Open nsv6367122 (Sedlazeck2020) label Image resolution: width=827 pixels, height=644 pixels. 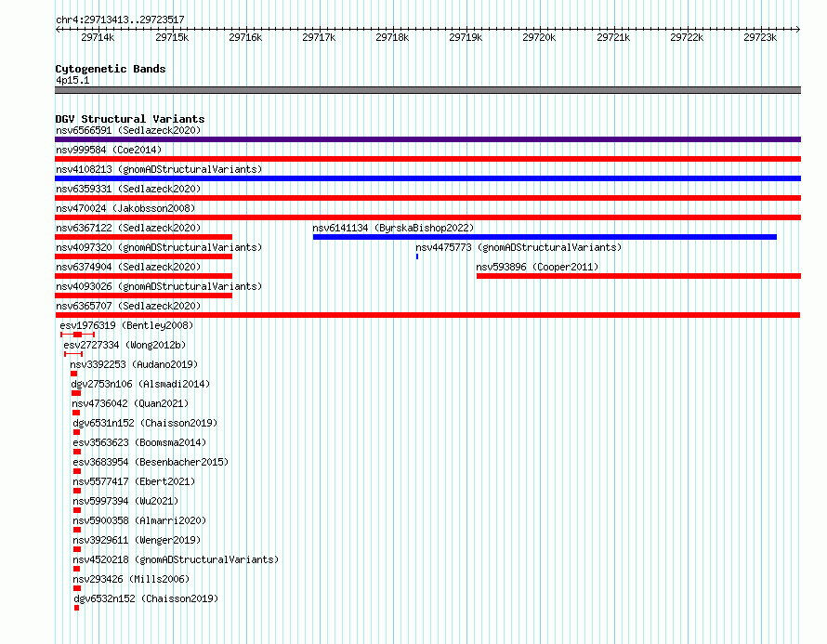pyautogui.click(x=128, y=228)
